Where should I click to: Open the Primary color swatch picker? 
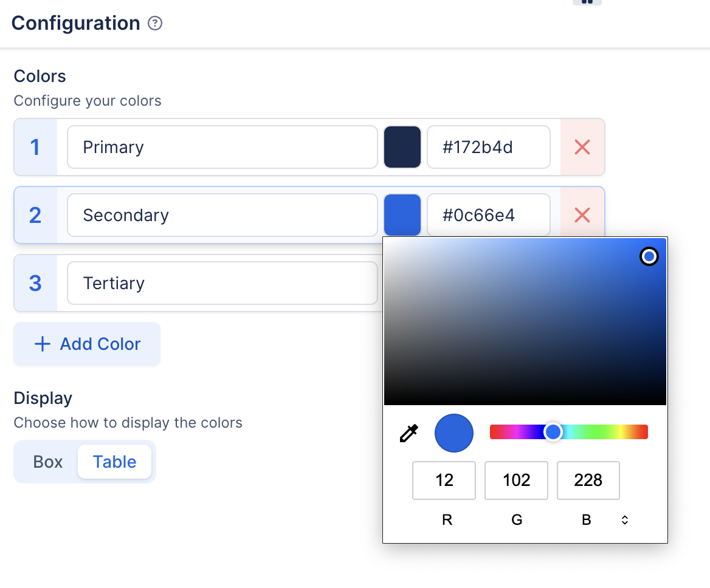[x=402, y=147]
